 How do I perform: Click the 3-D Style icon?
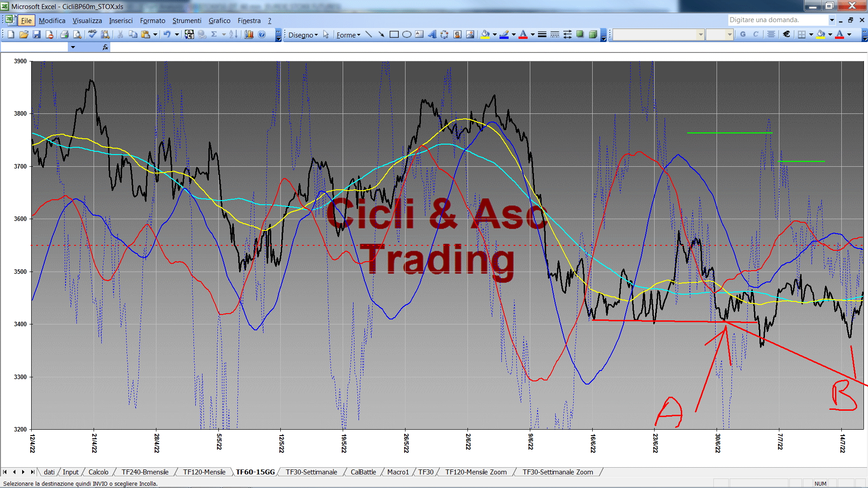pyautogui.click(x=593, y=34)
